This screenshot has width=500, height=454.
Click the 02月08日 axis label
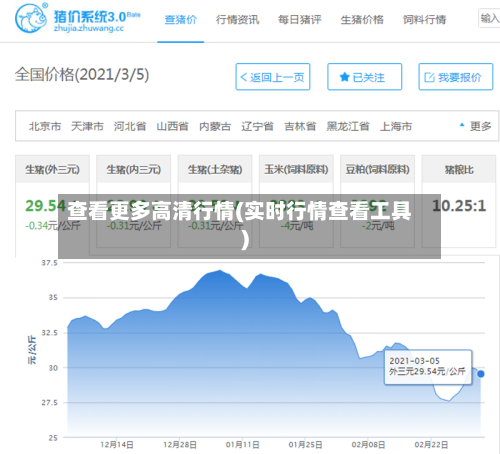[x=368, y=445]
